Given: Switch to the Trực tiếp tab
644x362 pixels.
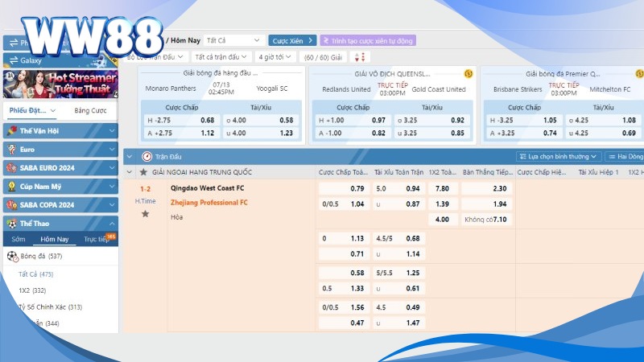Looking at the screenshot, I should 98,240.
